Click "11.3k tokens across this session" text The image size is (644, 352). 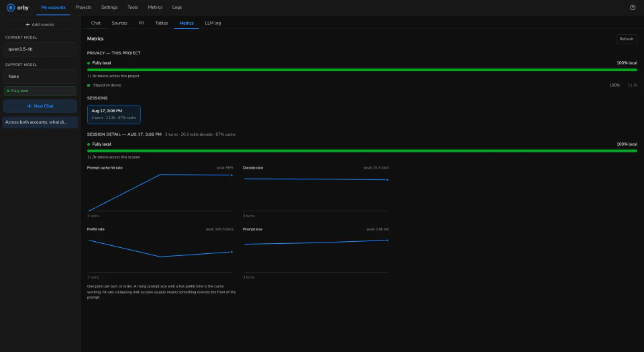pos(113,157)
